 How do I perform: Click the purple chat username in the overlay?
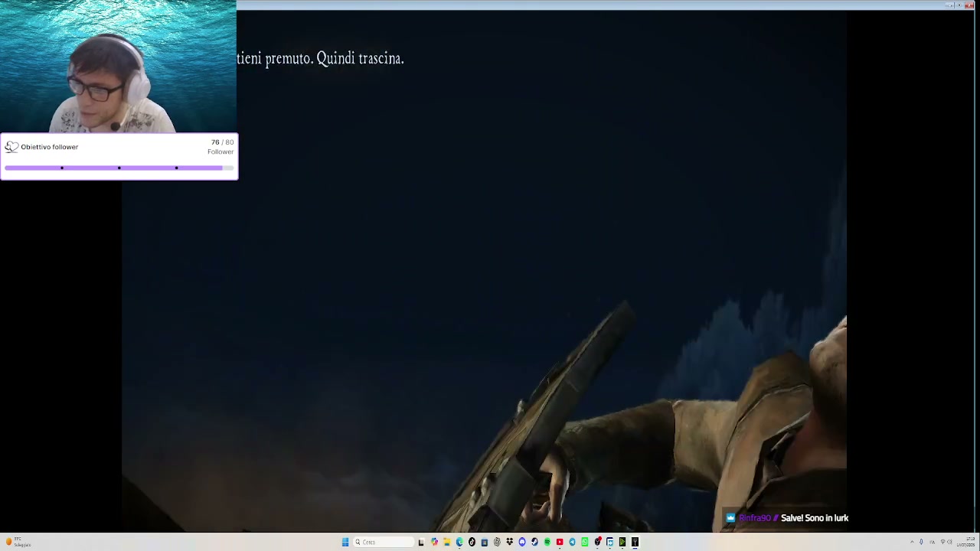click(x=754, y=518)
